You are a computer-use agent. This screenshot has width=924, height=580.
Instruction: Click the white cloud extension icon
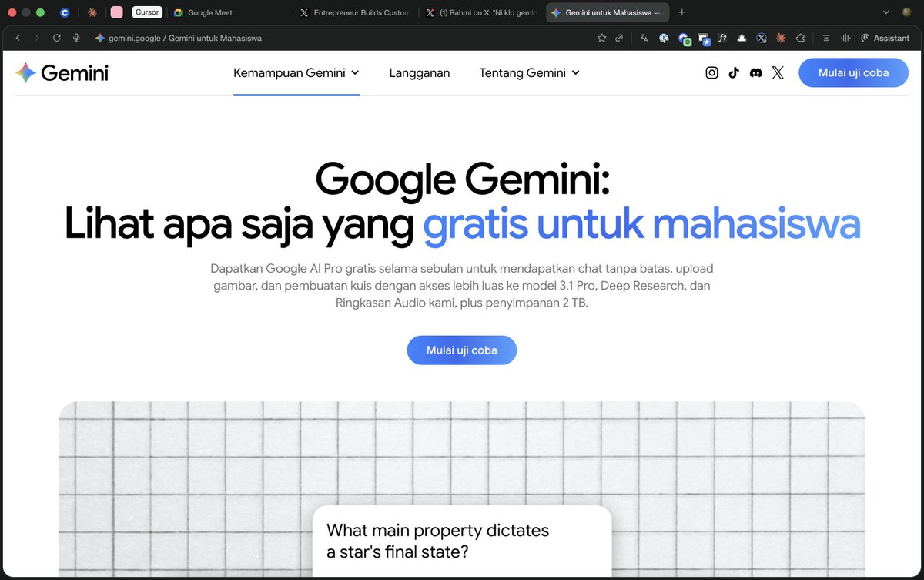pos(742,38)
